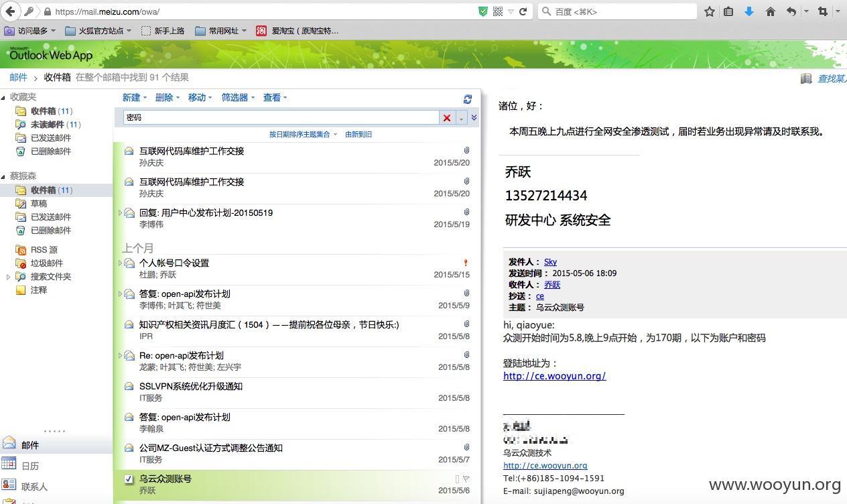Open the address book icon

point(806,78)
